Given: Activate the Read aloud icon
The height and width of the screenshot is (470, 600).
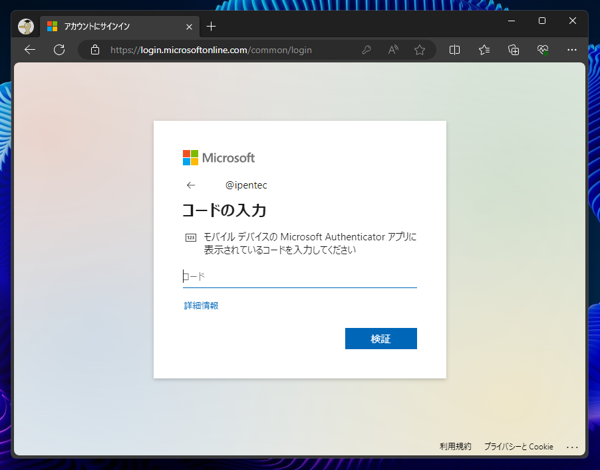Looking at the screenshot, I should (x=393, y=50).
